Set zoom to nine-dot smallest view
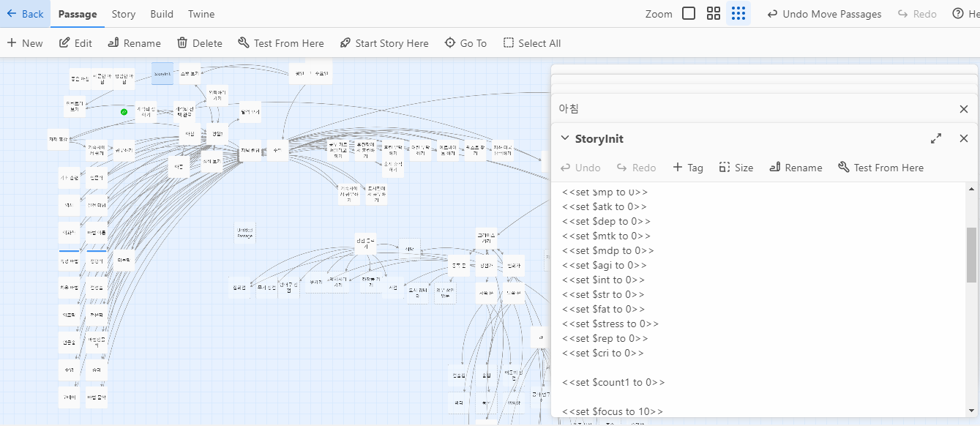980x426 pixels. point(738,14)
